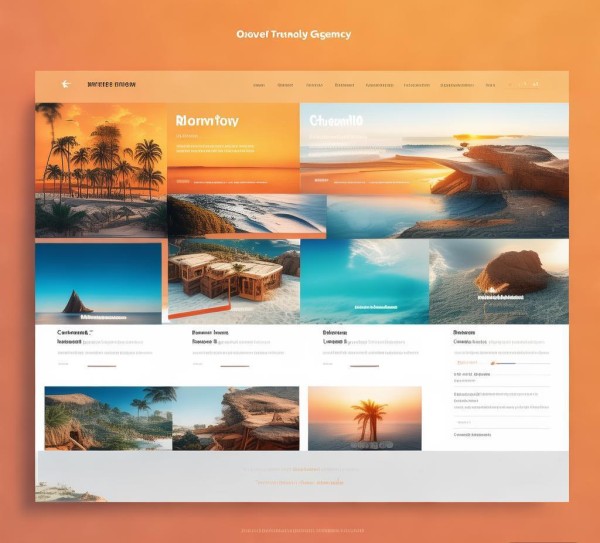The image size is (600, 543).
Task: Select the sand dunes image tile
Action: [232, 214]
